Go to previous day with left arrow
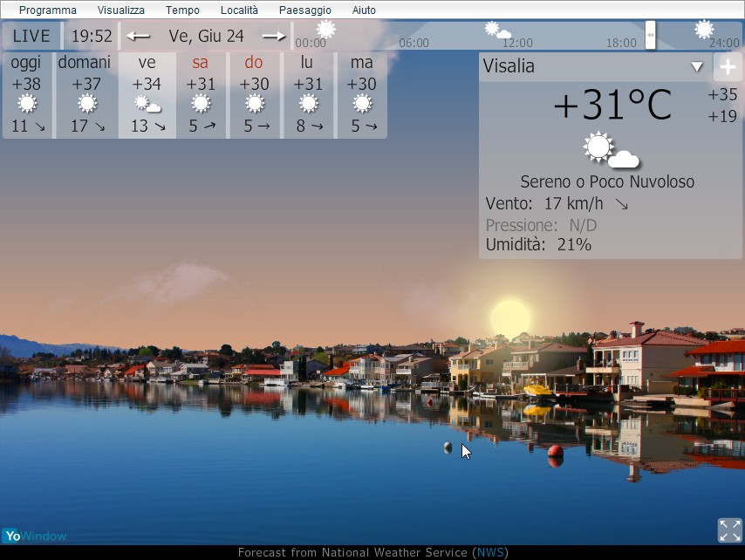Viewport: 745px width, 560px height. [138, 36]
